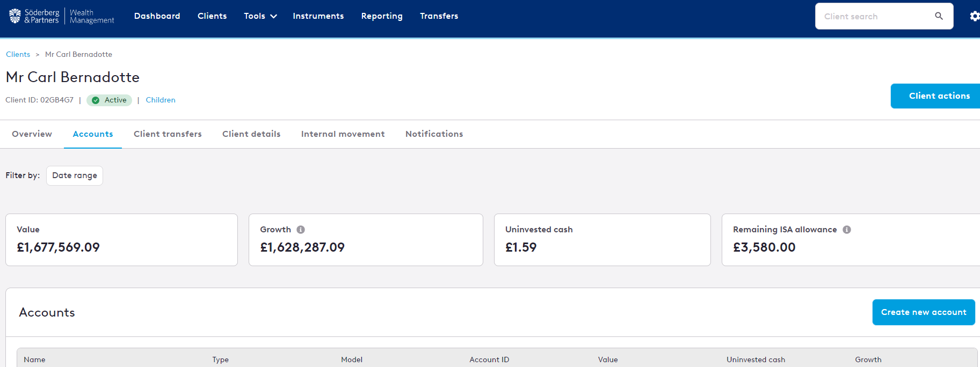Go to the Transfers page
This screenshot has width=980, height=367.
[x=439, y=16]
